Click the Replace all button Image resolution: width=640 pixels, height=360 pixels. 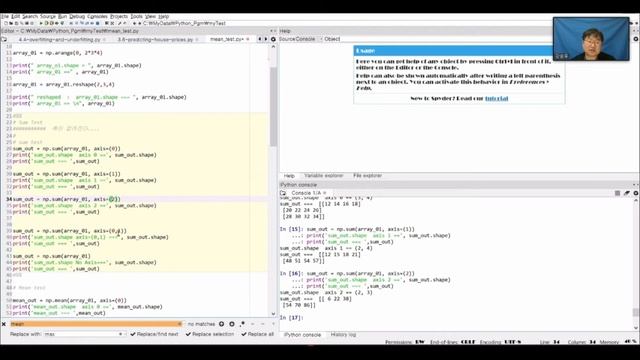(x=258, y=334)
